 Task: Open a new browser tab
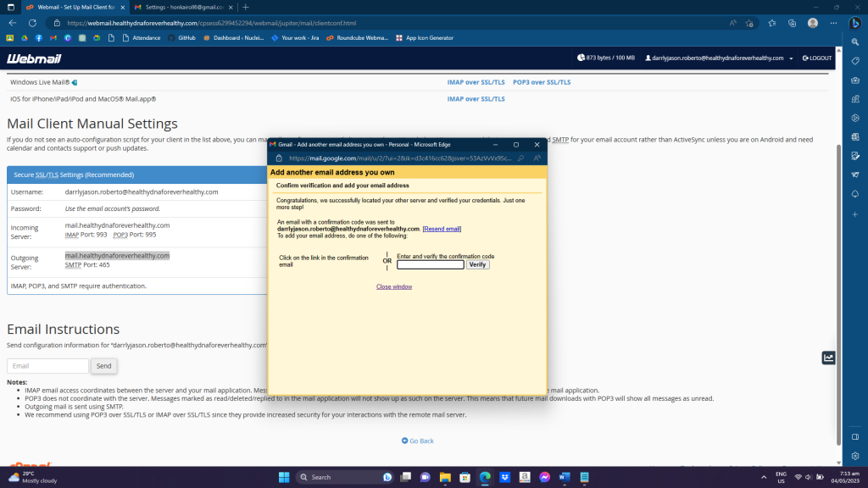(246, 7)
